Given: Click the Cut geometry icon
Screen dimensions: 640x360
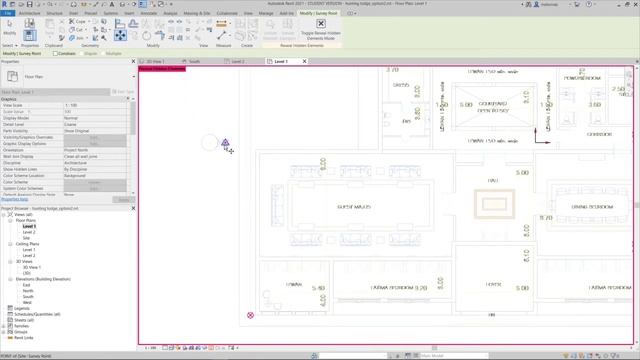Looking at the screenshot, I should (x=72, y=29).
